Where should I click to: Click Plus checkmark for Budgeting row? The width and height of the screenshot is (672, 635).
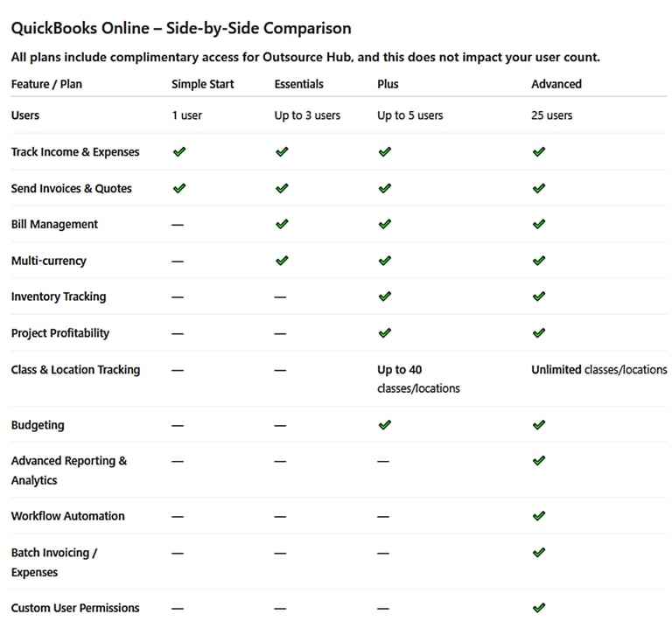[384, 425]
